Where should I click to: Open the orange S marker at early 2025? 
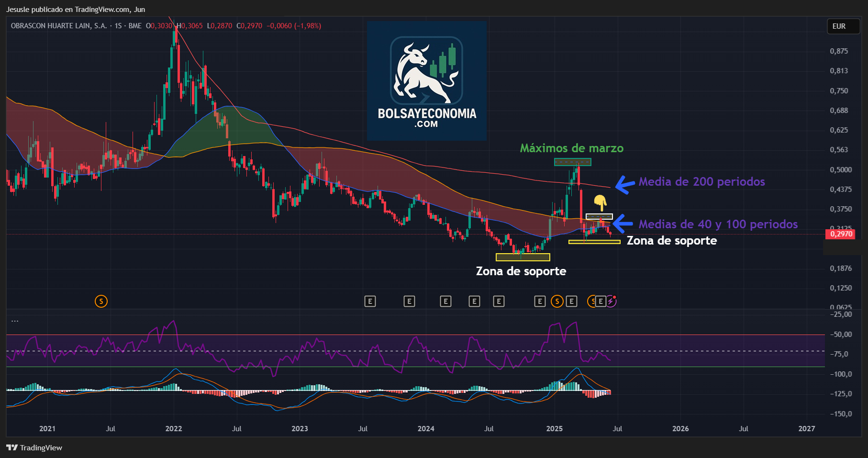556,301
